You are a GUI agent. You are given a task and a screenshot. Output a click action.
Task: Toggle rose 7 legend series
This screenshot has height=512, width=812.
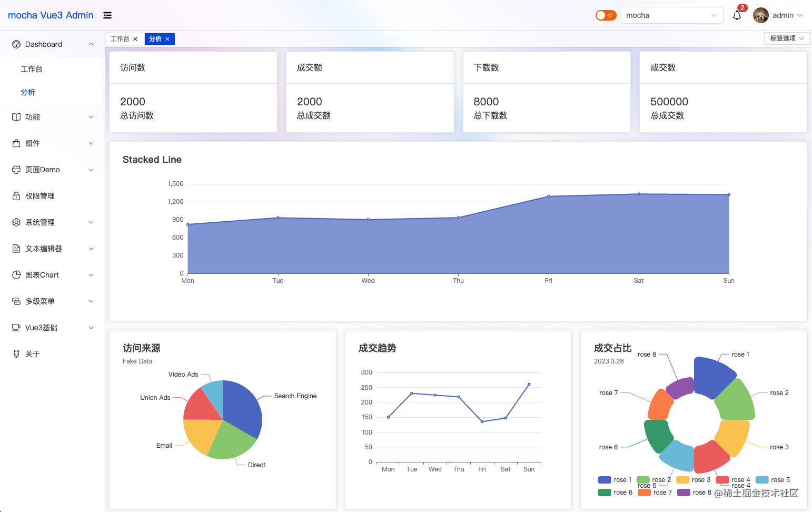655,493
